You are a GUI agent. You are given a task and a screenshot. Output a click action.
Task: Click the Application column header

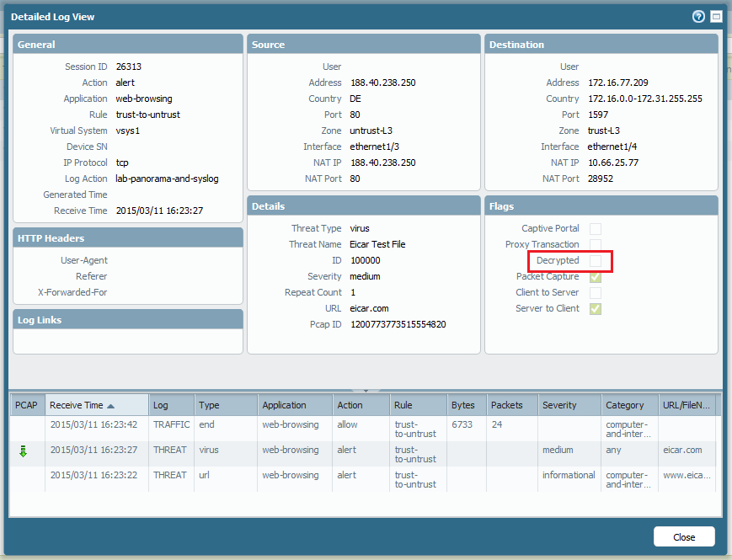coord(285,404)
